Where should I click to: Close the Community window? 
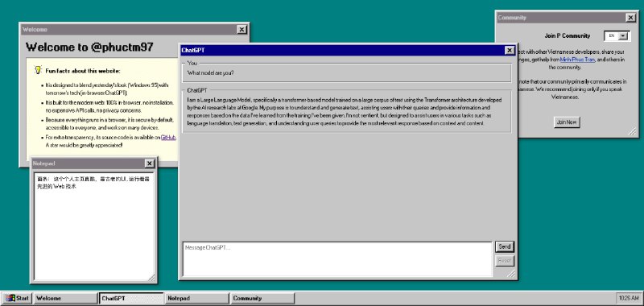tap(630, 18)
